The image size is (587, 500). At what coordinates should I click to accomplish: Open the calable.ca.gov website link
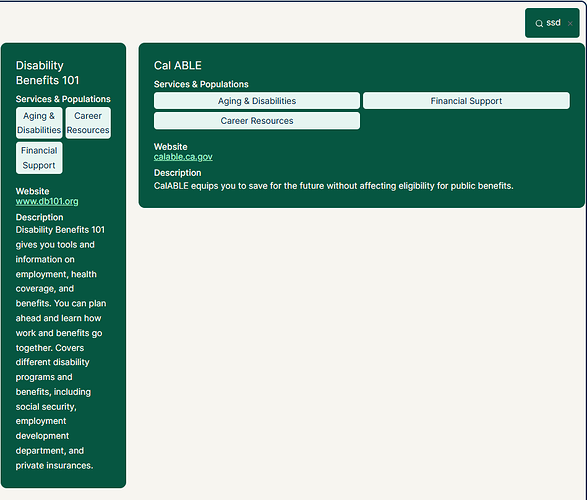click(x=183, y=157)
